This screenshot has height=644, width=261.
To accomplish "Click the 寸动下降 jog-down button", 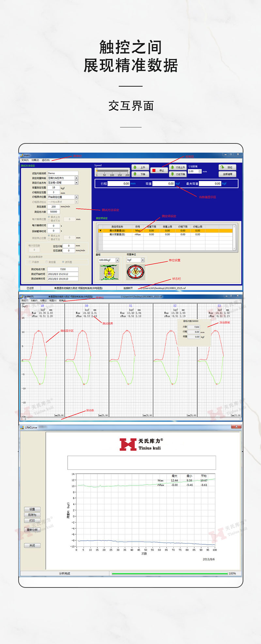I will pos(177,174).
